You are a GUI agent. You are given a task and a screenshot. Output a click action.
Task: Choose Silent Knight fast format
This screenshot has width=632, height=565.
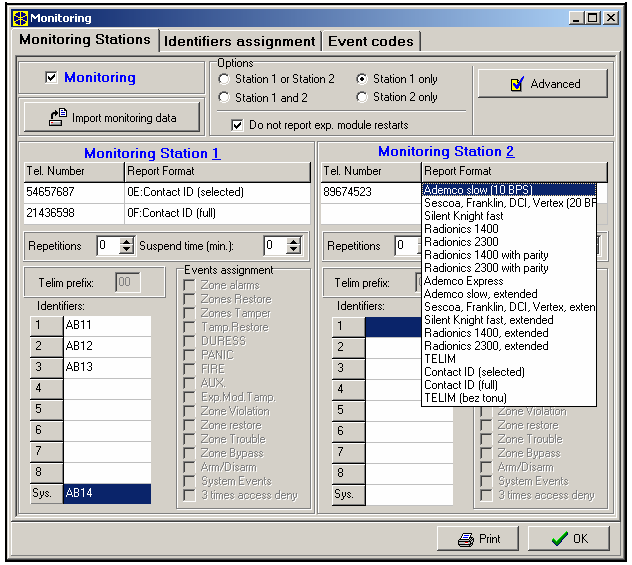[x=509, y=216]
